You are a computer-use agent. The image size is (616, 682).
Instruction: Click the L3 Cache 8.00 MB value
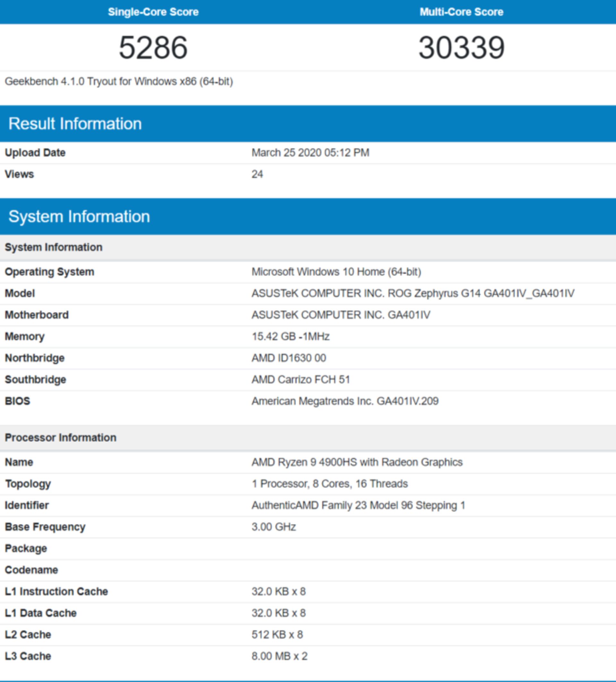point(279,656)
